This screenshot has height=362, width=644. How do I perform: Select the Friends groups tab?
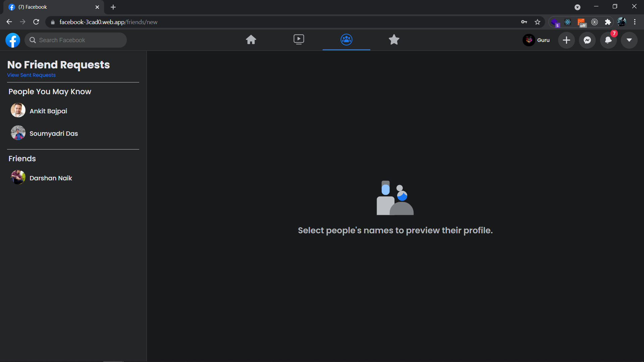click(346, 40)
